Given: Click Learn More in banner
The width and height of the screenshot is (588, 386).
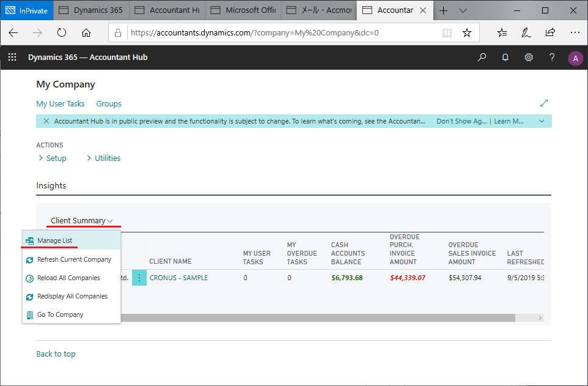Looking at the screenshot, I should [x=509, y=121].
